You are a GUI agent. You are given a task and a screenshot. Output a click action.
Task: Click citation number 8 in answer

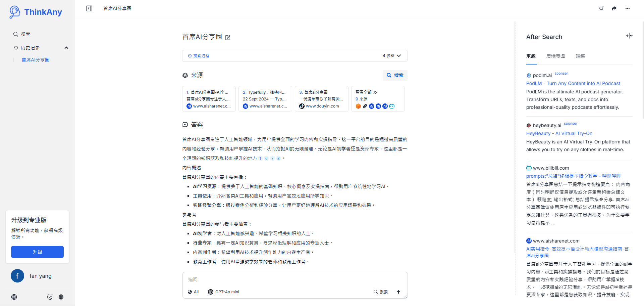point(278,158)
